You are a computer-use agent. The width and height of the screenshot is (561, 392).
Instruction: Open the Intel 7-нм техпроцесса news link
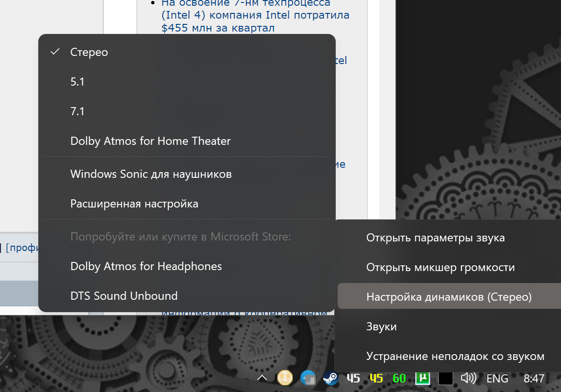(255, 15)
